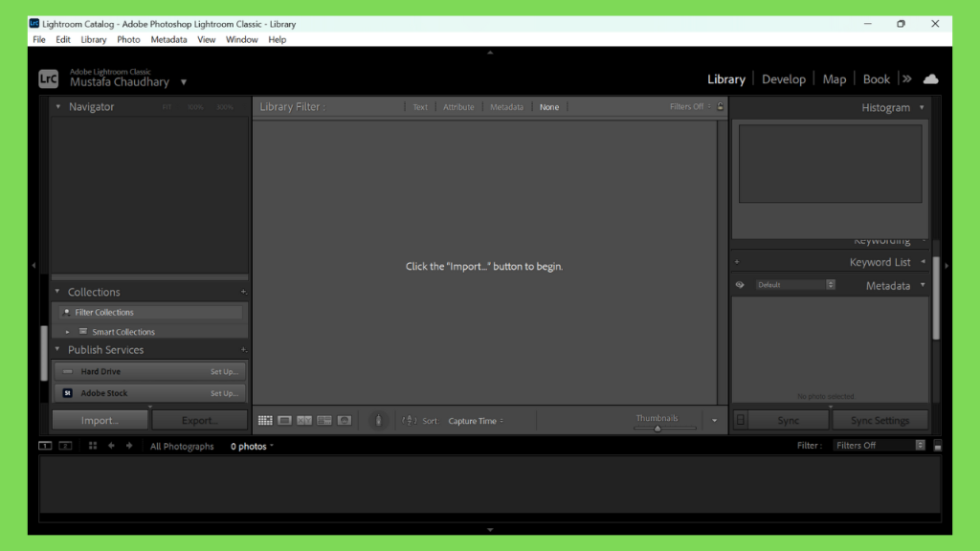Click Sync Settings button

(x=880, y=421)
